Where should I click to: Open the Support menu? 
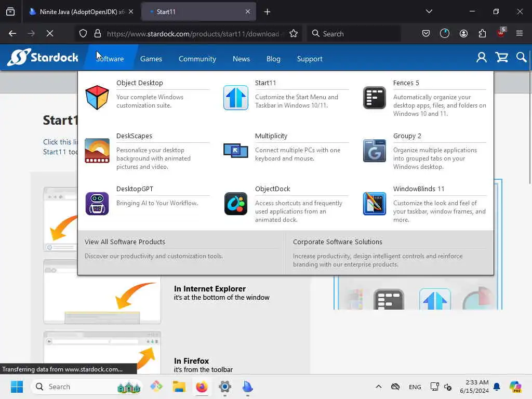point(310,59)
